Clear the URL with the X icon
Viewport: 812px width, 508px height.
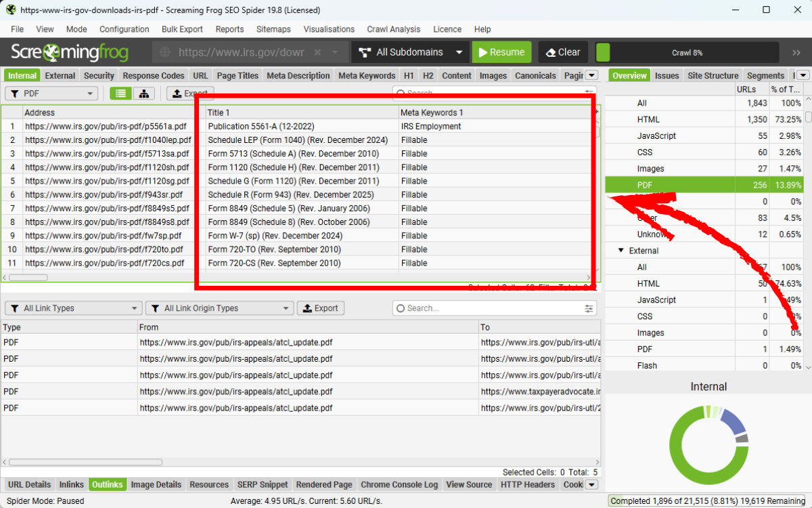click(336, 52)
